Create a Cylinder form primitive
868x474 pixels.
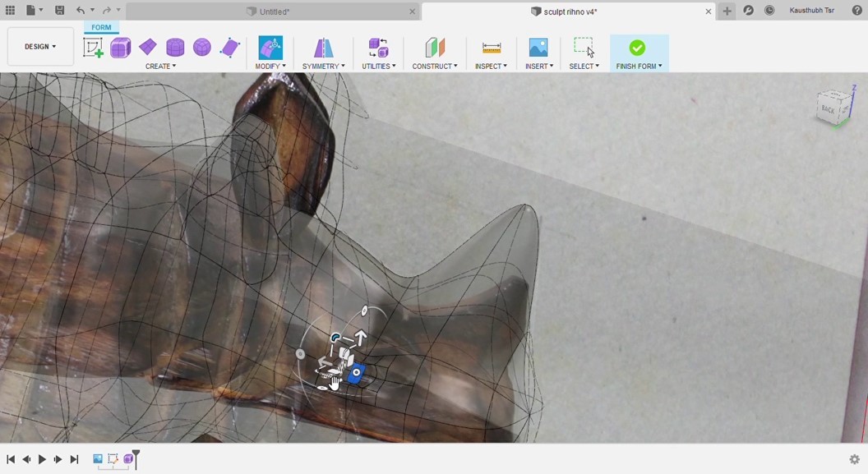(x=175, y=48)
